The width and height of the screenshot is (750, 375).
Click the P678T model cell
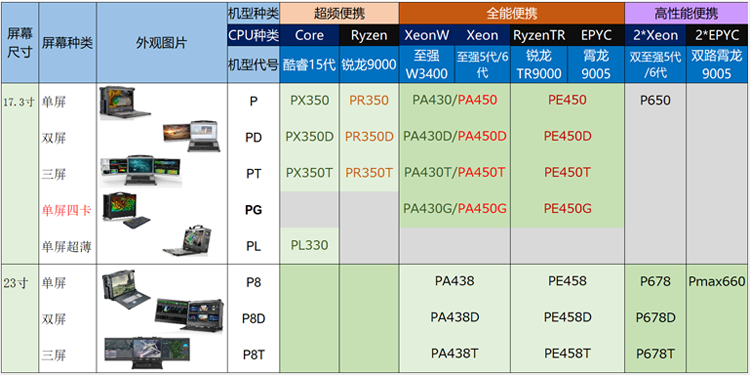coord(655,354)
